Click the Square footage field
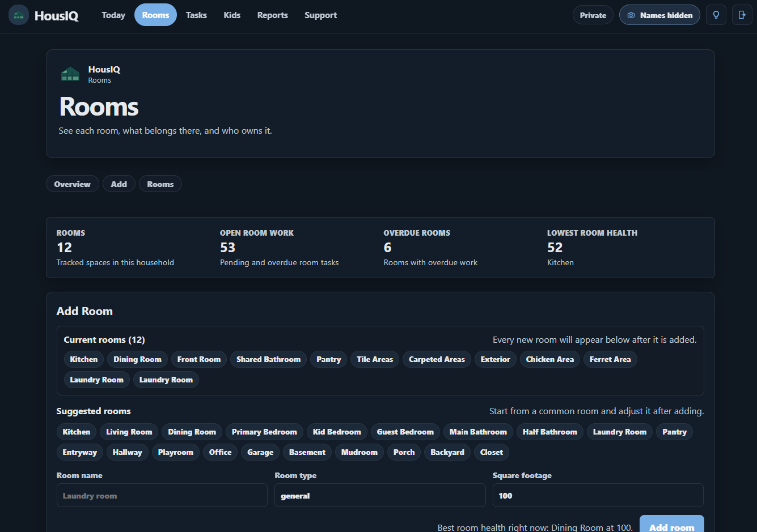 point(598,495)
